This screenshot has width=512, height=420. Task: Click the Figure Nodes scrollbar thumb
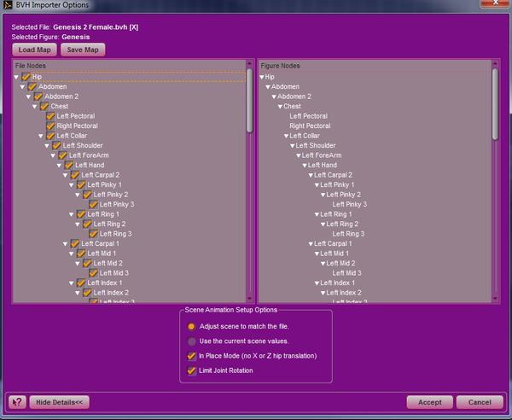coord(495,104)
